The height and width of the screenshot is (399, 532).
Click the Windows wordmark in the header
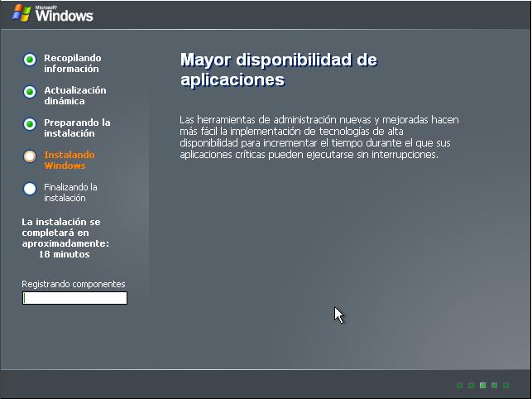[x=65, y=15]
